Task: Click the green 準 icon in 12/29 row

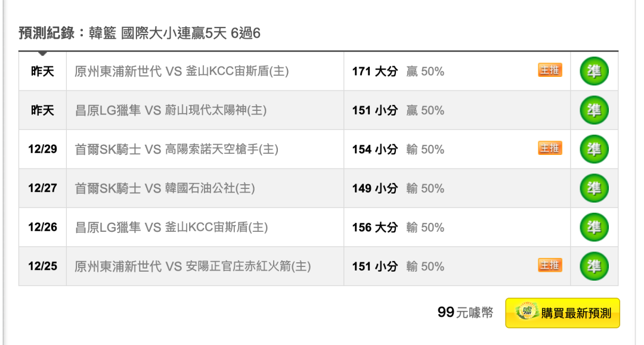Action: pyautogui.click(x=594, y=150)
